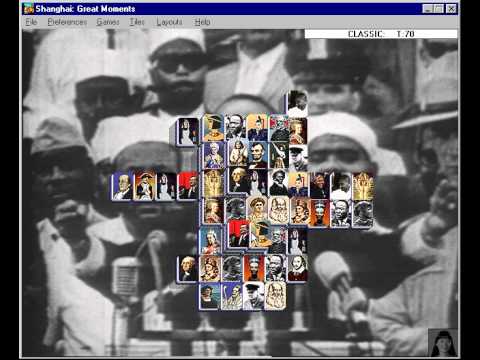Viewport: 480px width, 360px height.
Task: Select the red-background suited man on the raised layer
Action: (239, 233)
